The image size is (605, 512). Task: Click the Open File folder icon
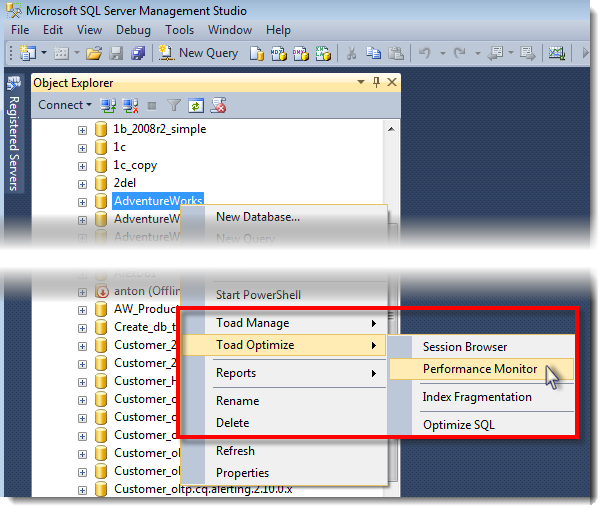[94, 53]
